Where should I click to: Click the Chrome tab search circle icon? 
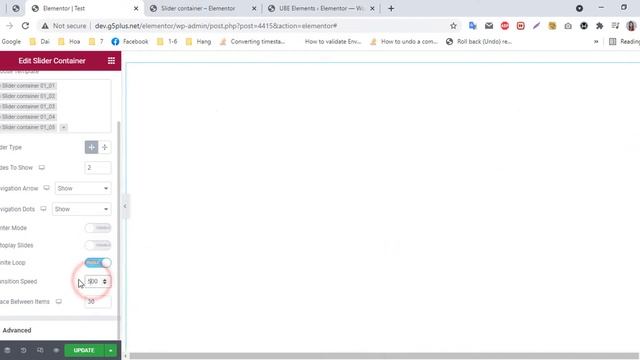pos(579,9)
